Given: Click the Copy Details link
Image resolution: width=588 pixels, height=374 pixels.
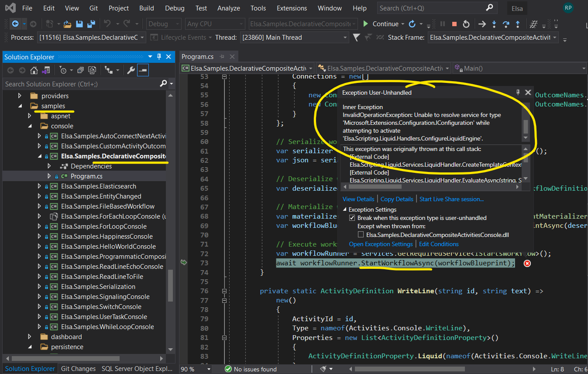Looking at the screenshot, I should 397,199.
